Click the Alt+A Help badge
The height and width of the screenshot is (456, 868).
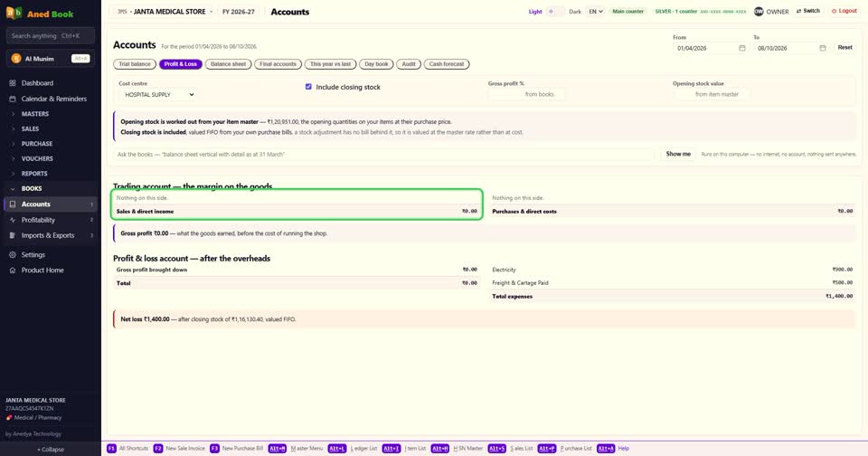point(606,448)
